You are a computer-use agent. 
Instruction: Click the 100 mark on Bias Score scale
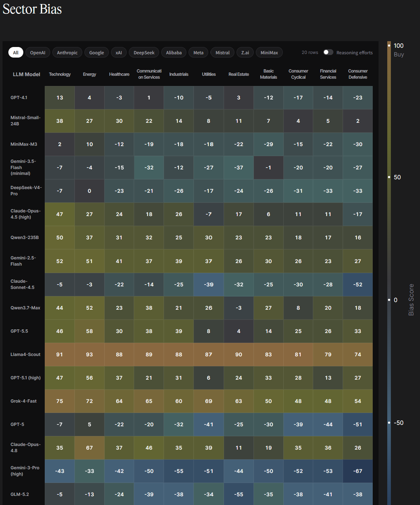(x=399, y=46)
